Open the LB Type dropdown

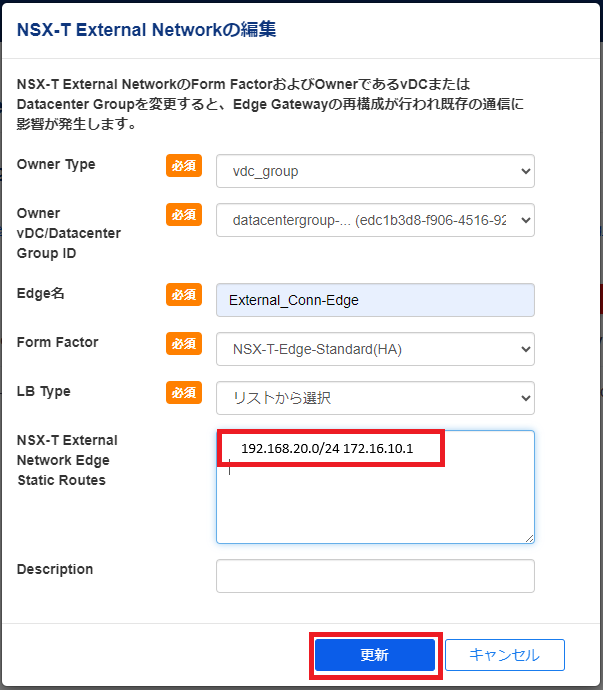click(375, 398)
